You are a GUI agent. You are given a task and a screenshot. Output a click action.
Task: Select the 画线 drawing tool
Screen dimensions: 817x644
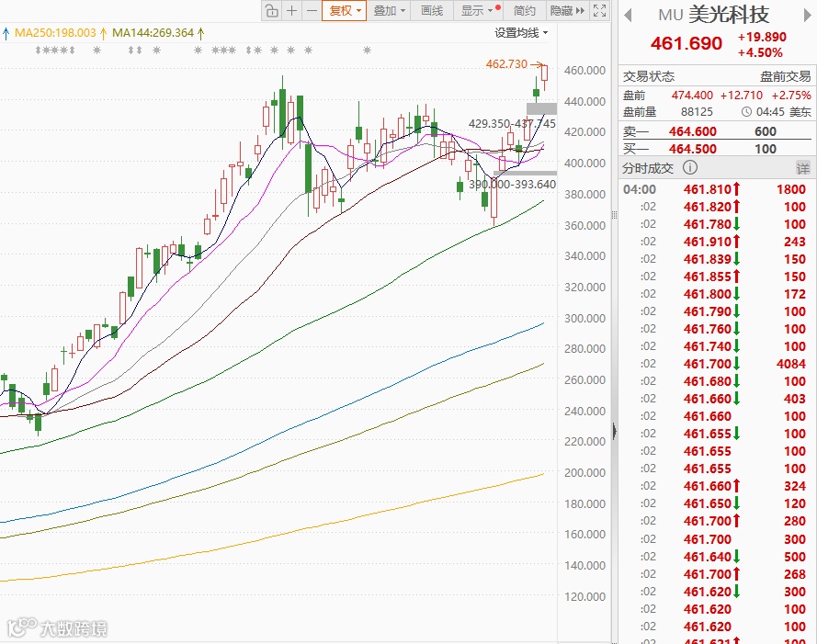click(432, 10)
